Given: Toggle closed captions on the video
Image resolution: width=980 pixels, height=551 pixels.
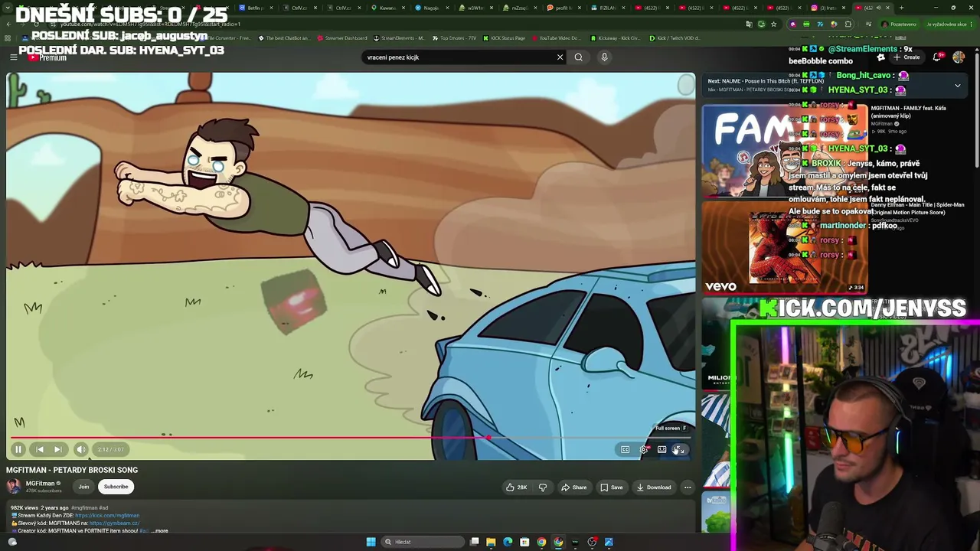Looking at the screenshot, I should click(x=625, y=449).
